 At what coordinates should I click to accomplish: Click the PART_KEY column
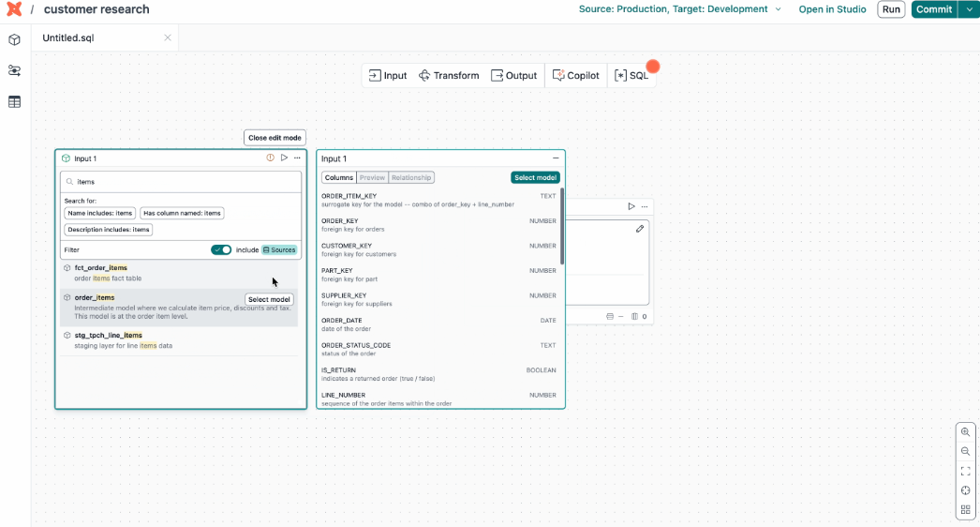click(438, 275)
